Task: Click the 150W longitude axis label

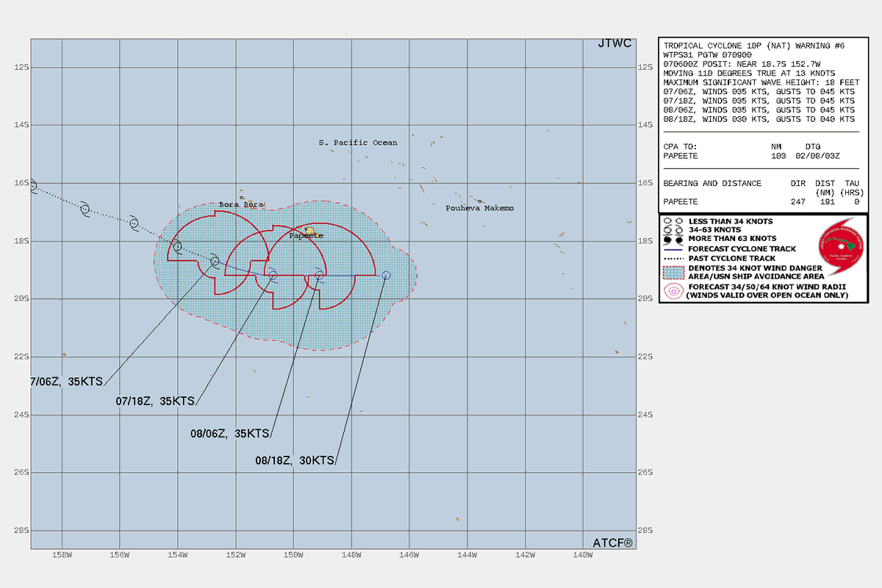Action: 293,556
